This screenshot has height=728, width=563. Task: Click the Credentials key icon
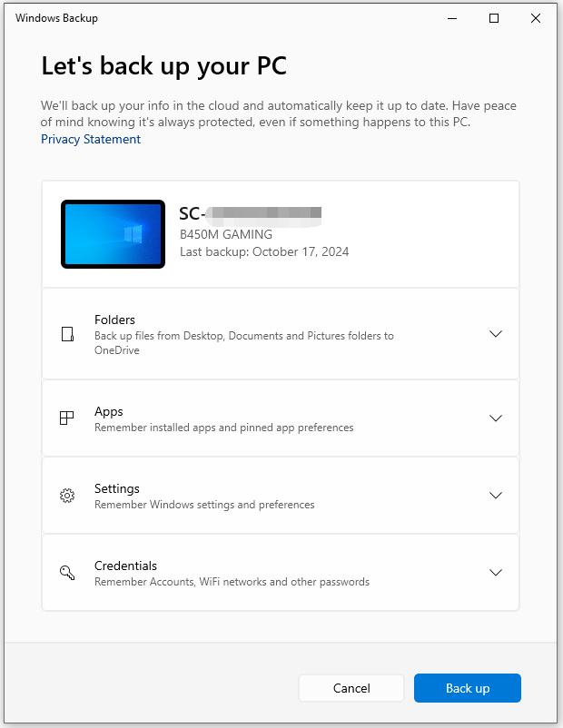tap(66, 573)
